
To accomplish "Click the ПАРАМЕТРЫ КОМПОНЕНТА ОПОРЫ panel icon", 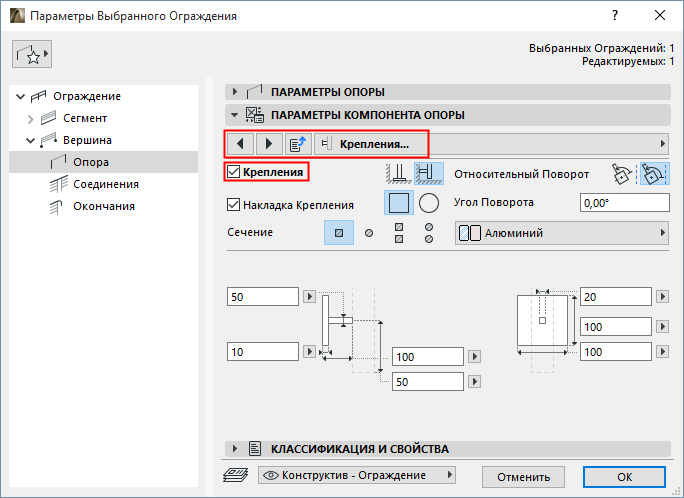I will [x=254, y=115].
